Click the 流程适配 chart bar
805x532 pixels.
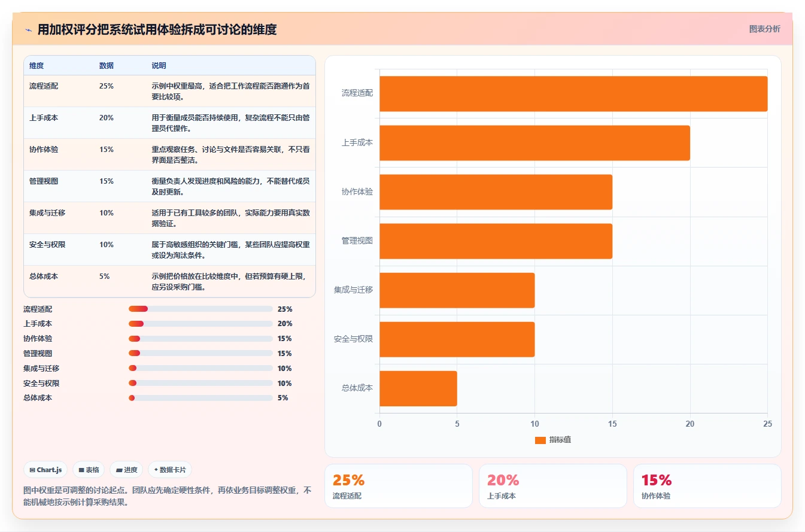coord(573,93)
